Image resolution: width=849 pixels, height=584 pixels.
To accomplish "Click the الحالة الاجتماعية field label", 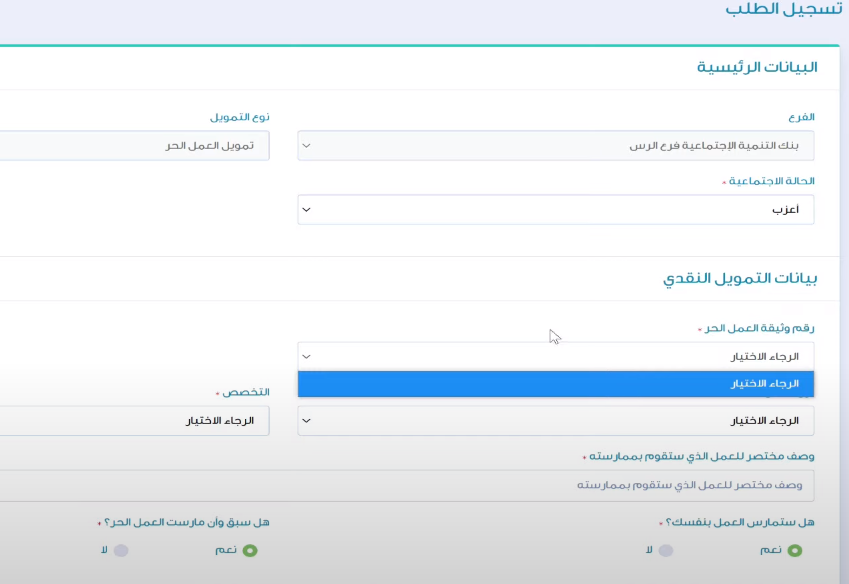I will point(772,182).
